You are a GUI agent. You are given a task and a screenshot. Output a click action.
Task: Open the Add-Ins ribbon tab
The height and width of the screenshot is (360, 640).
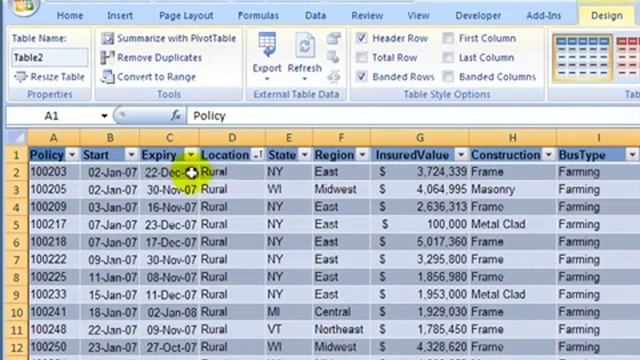543,16
